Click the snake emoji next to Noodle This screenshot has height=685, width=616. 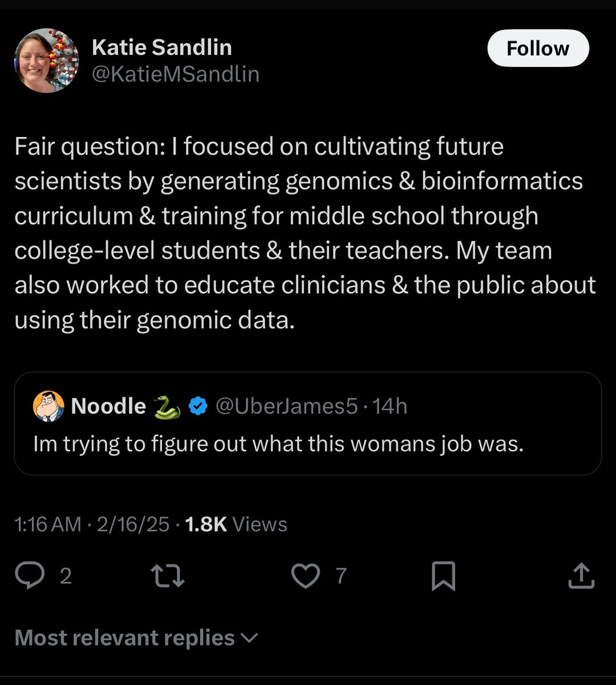(x=168, y=406)
